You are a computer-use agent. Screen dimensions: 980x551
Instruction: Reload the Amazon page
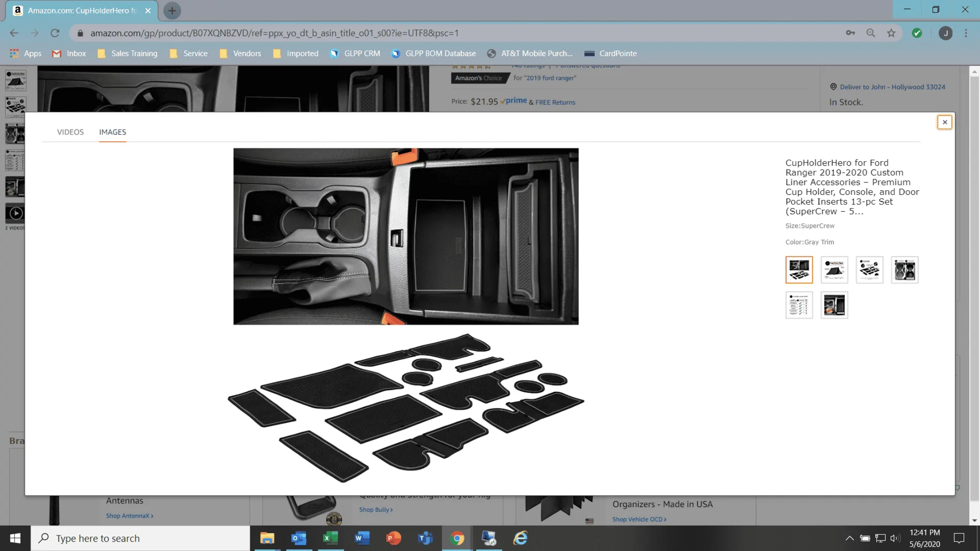[x=55, y=33]
